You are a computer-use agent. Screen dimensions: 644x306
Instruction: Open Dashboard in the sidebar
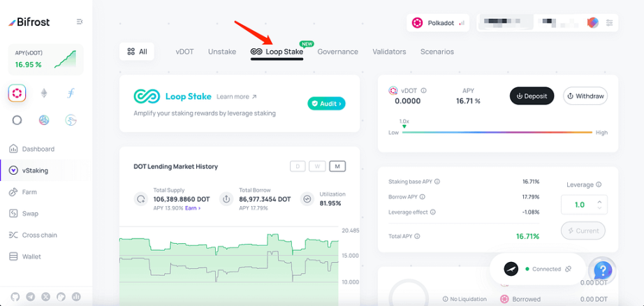click(46, 149)
